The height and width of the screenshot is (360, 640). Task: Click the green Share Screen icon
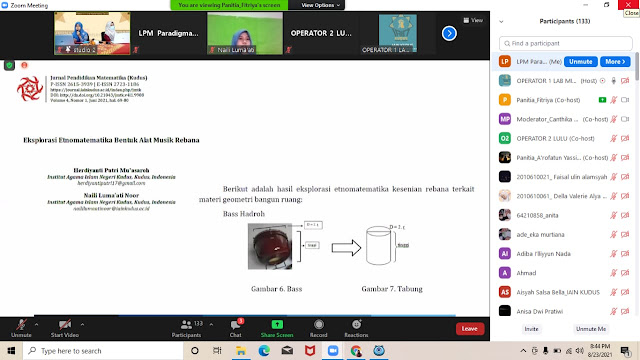coord(277,324)
